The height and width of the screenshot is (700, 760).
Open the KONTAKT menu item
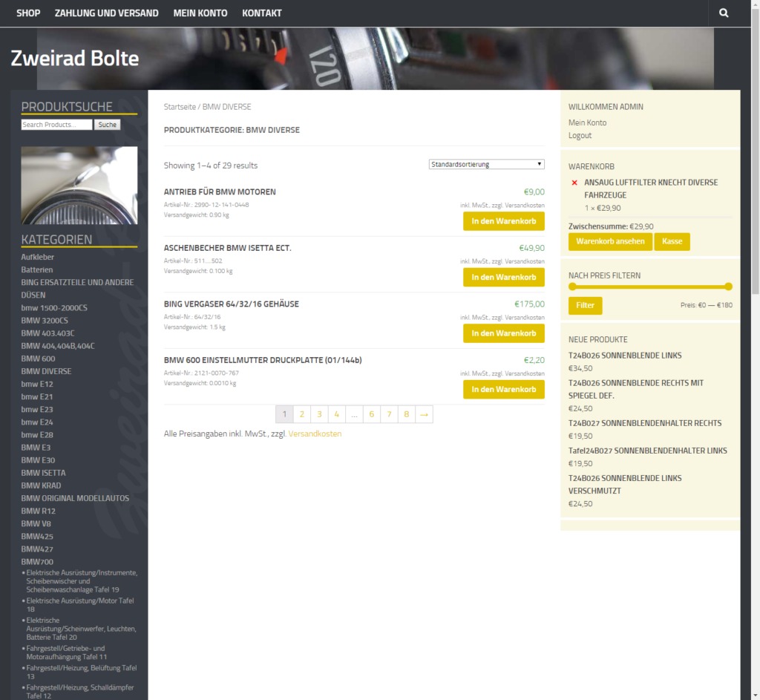tap(262, 13)
